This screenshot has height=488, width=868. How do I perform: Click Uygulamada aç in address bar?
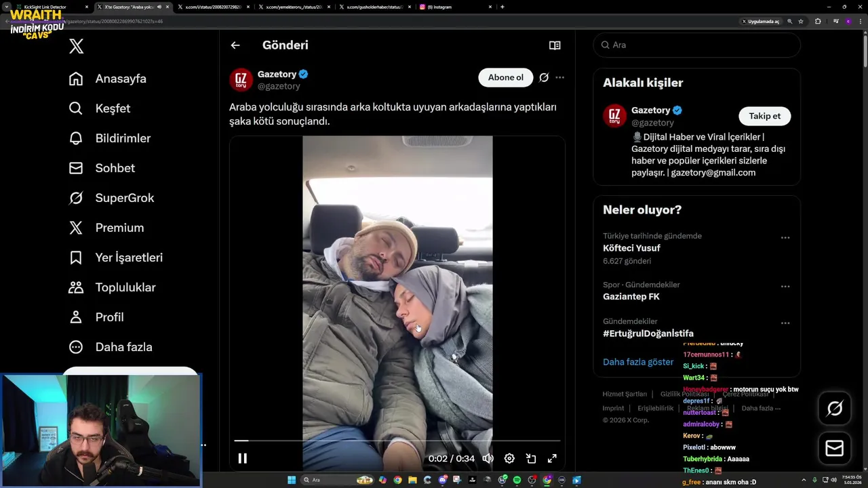[x=760, y=22]
